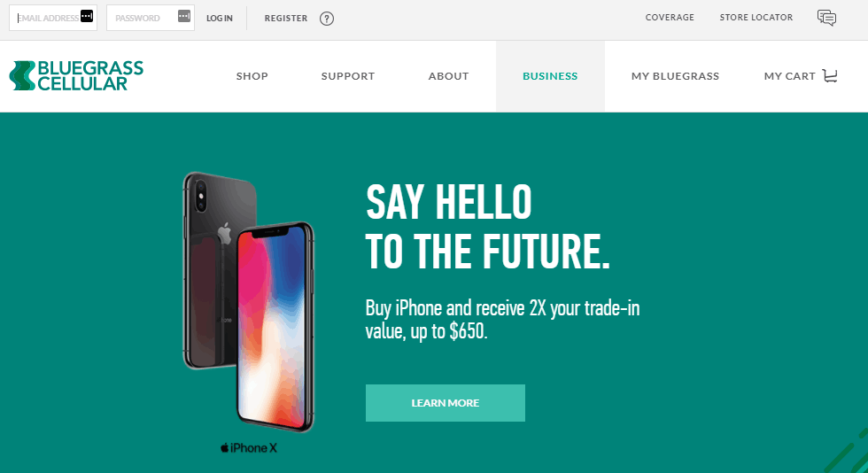Open the Store Locator link
Image resolution: width=868 pixels, height=473 pixels.
[x=756, y=18]
